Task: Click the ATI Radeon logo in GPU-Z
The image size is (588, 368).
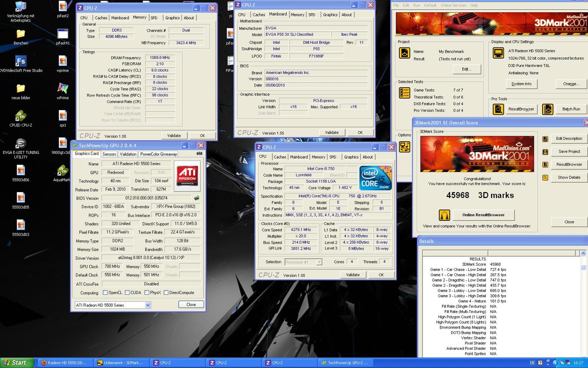Action: coord(187,176)
